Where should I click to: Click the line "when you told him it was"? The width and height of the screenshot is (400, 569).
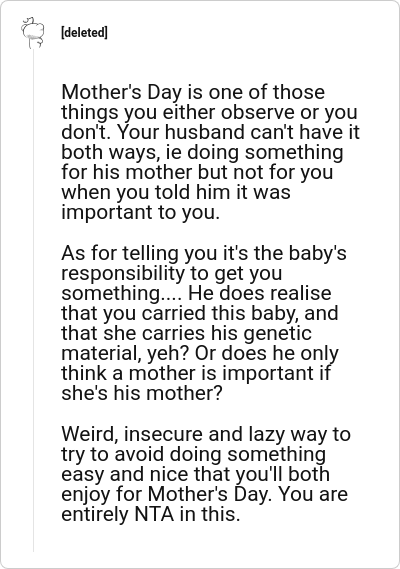tap(176, 192)
